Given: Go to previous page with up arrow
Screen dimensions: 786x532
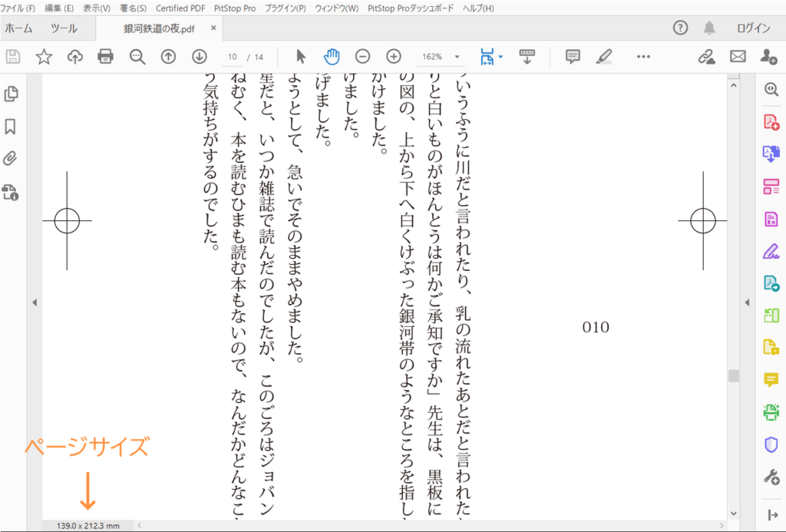Looking at the screenshot, I should pos(168,56).
